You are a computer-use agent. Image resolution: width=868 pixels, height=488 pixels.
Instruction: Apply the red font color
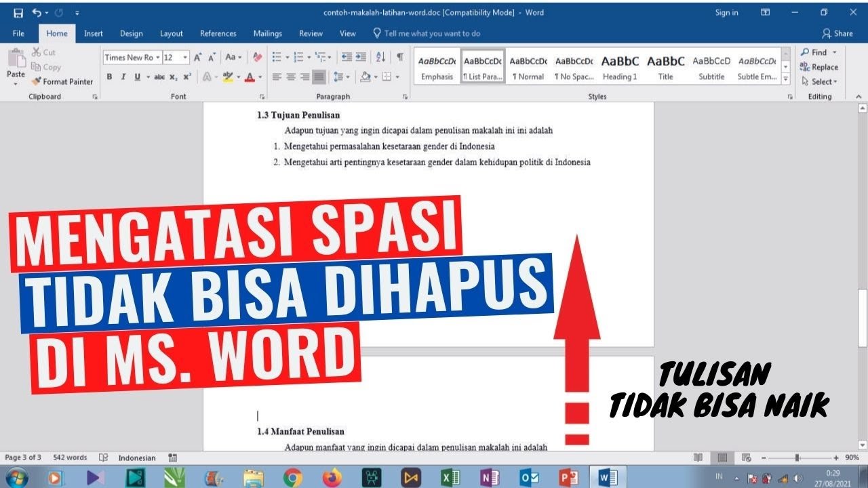[250, 77]
